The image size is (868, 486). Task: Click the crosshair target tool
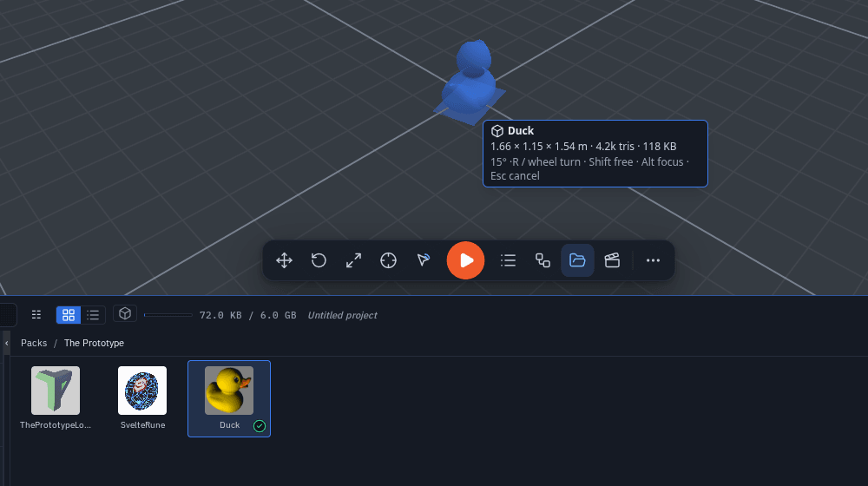[x=389, y=260]
